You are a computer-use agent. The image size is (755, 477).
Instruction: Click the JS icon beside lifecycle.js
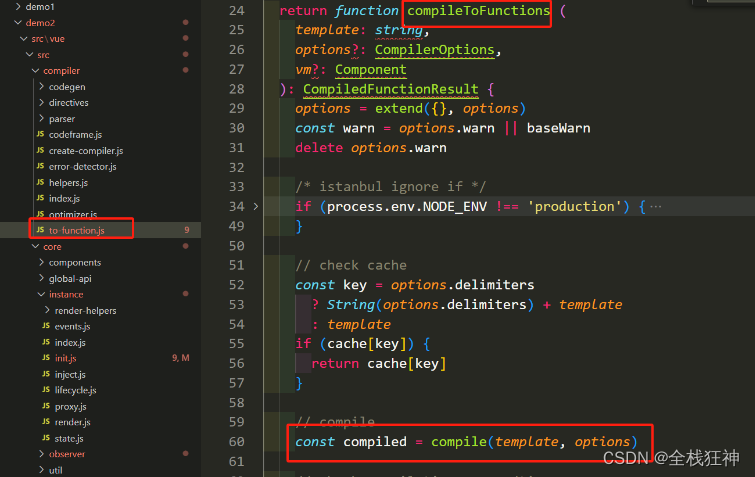(46, 389)
